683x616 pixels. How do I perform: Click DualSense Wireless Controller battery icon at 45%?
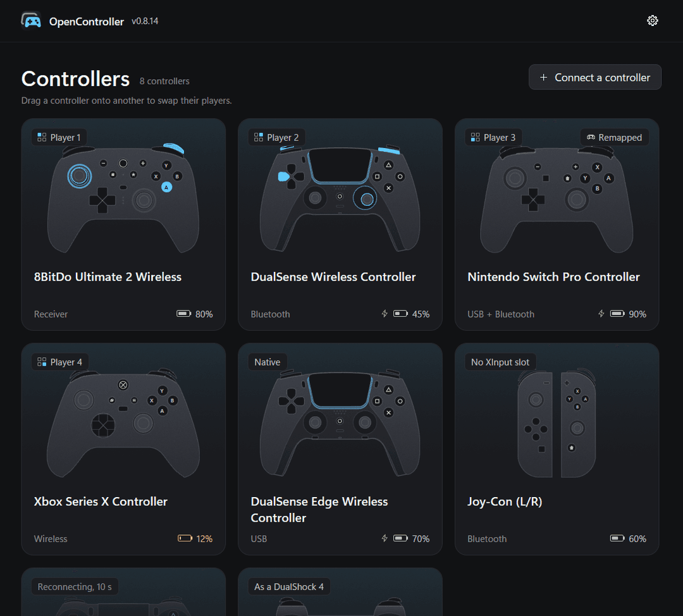[400, 314]
